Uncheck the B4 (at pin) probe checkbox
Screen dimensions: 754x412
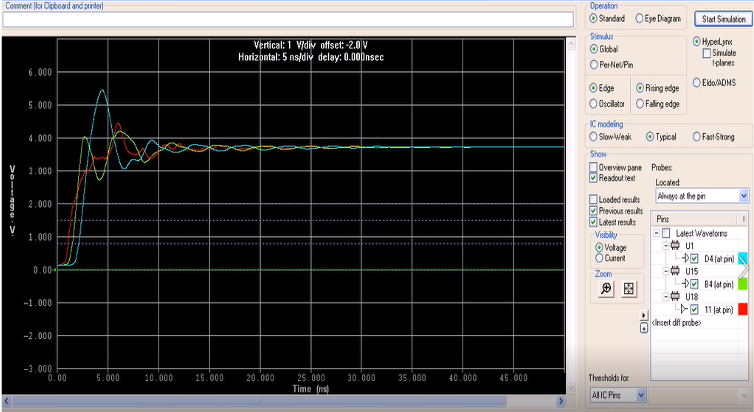pos(694,284)
